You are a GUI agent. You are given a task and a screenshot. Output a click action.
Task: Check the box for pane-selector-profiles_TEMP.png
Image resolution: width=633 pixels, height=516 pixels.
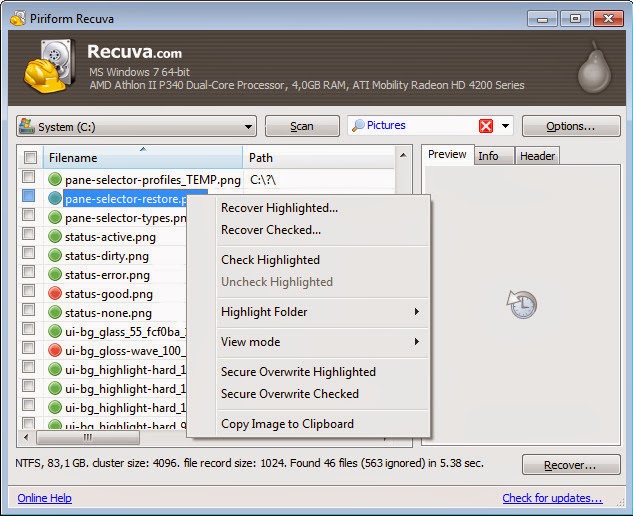(28, 176)
